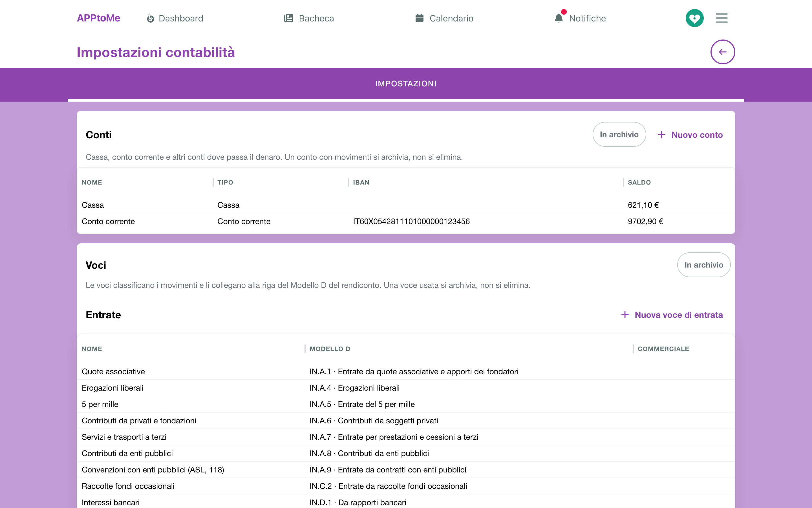Open the Dashboard gauge icon
812x508 pixels.
click(150, 18)
